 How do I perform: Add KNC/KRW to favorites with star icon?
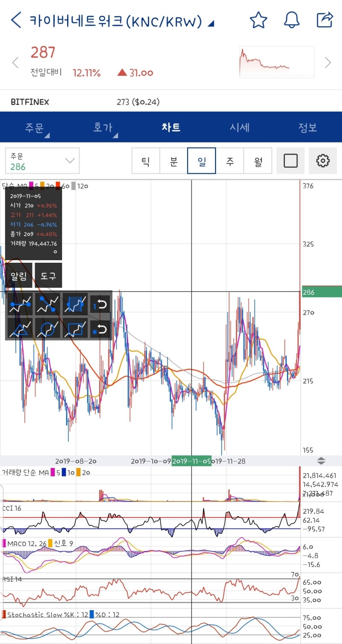click(258, 20)
